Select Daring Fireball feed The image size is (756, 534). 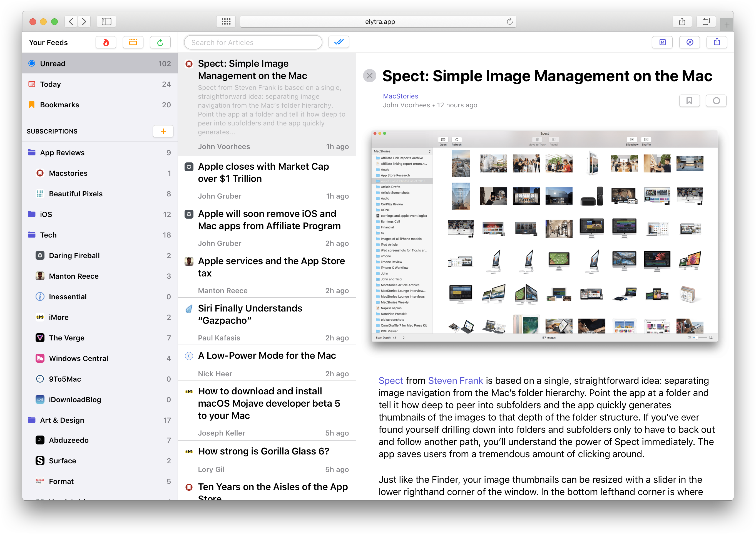click(x=100, y=255)
